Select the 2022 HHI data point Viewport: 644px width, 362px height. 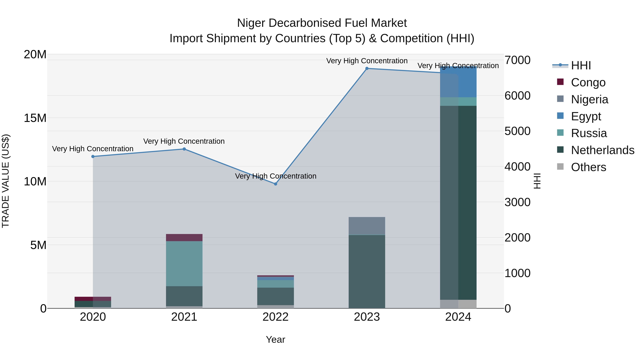pos(275,184)
